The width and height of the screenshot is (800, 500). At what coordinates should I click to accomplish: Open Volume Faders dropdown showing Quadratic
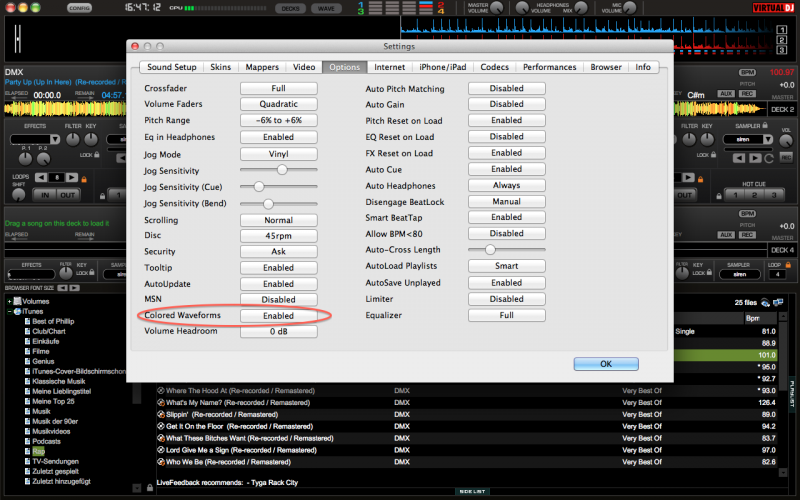[279, 104]
